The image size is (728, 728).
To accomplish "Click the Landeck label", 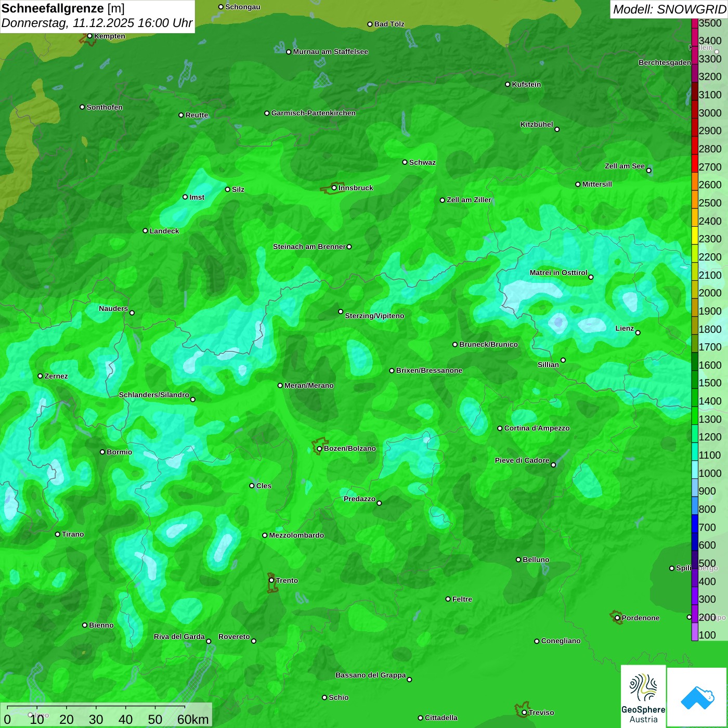I will click(164, 231).
